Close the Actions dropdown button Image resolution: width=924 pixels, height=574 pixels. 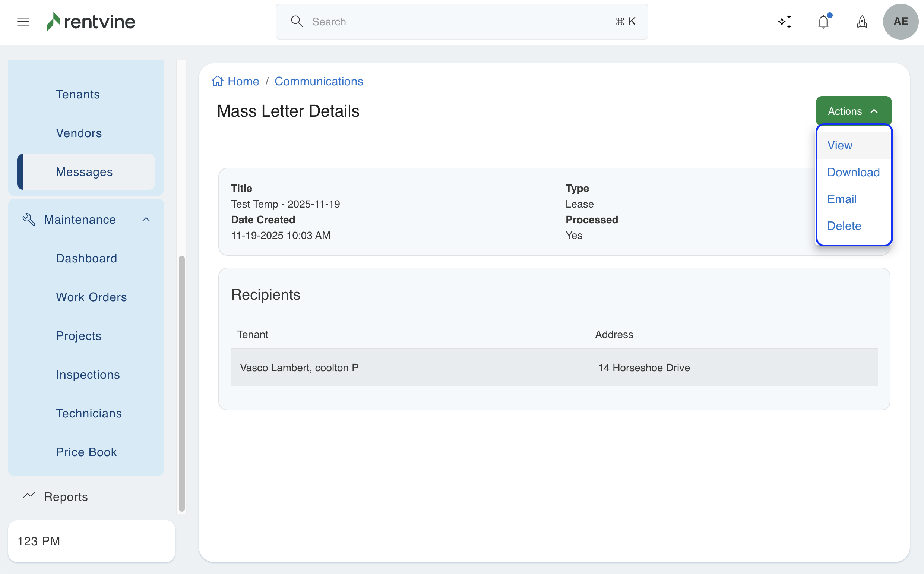point(854,111)
